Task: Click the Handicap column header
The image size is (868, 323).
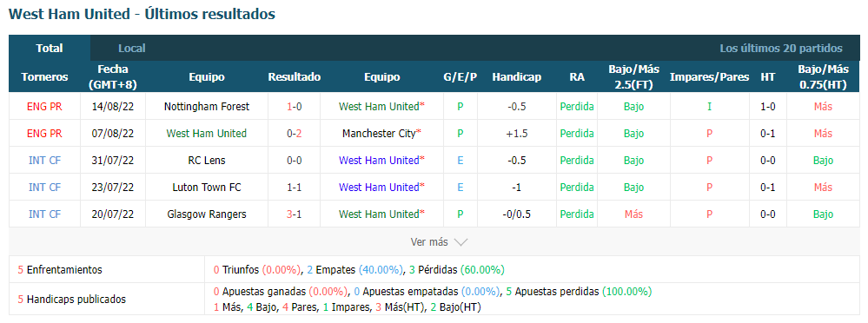Action: (516, 77)
